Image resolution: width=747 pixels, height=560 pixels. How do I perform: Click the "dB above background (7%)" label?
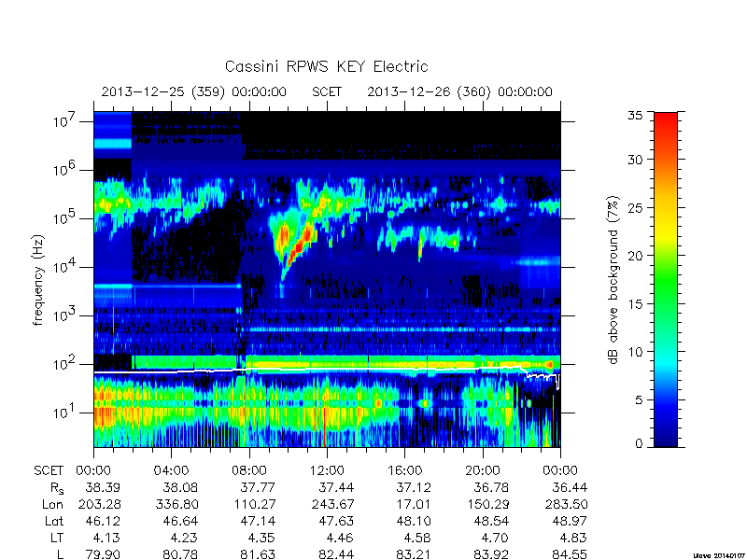point(614,280)
